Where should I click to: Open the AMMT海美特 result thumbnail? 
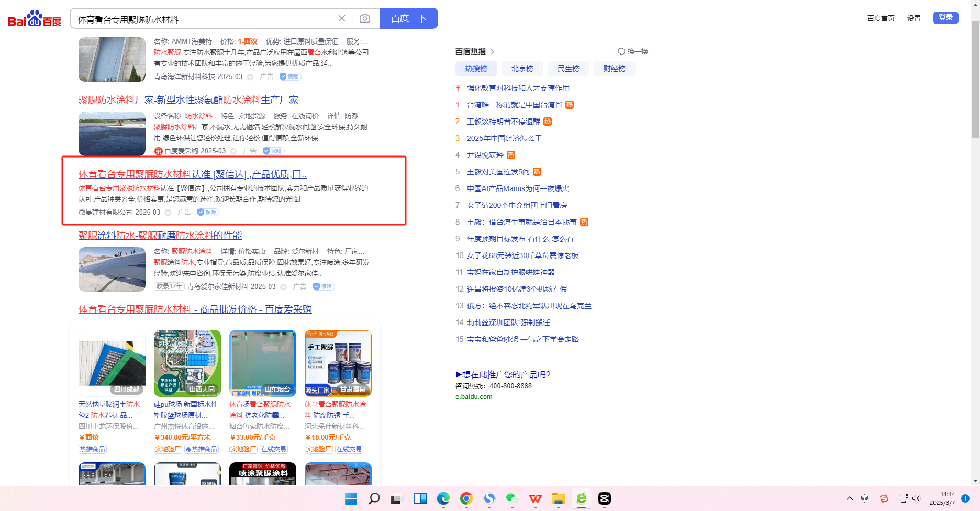point(112,59)
